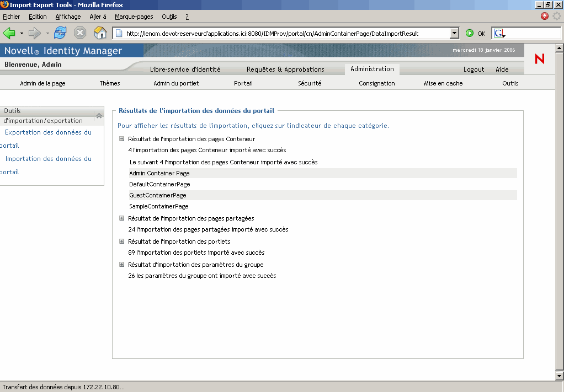Click the red update notification icon

[545, 16]
